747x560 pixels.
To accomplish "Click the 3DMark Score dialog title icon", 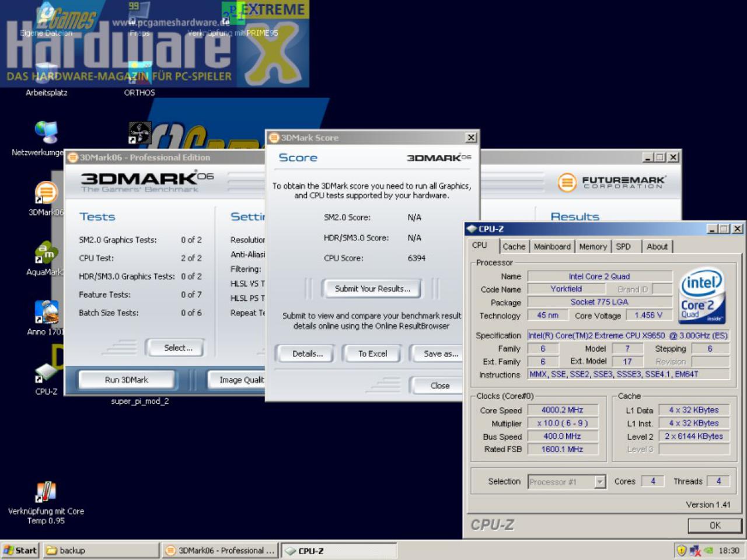I will (274, 138).
